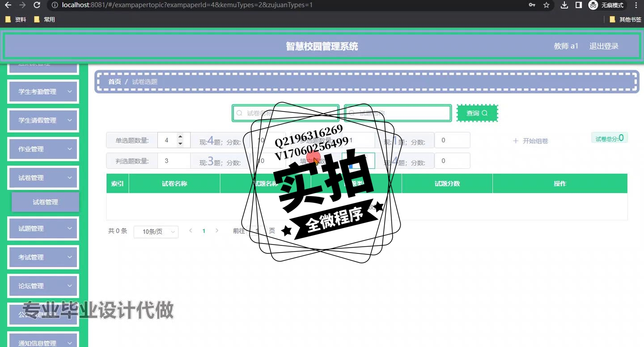Expand the 试题管理 sidebar menu
This screenshot has height=347, width=644.
43,228
